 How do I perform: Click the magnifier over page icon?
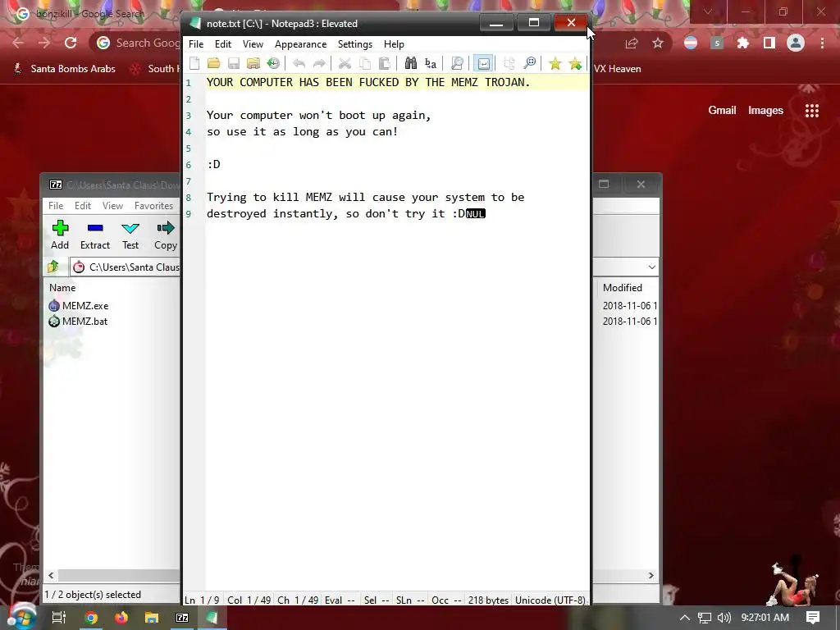pos(457,64)
